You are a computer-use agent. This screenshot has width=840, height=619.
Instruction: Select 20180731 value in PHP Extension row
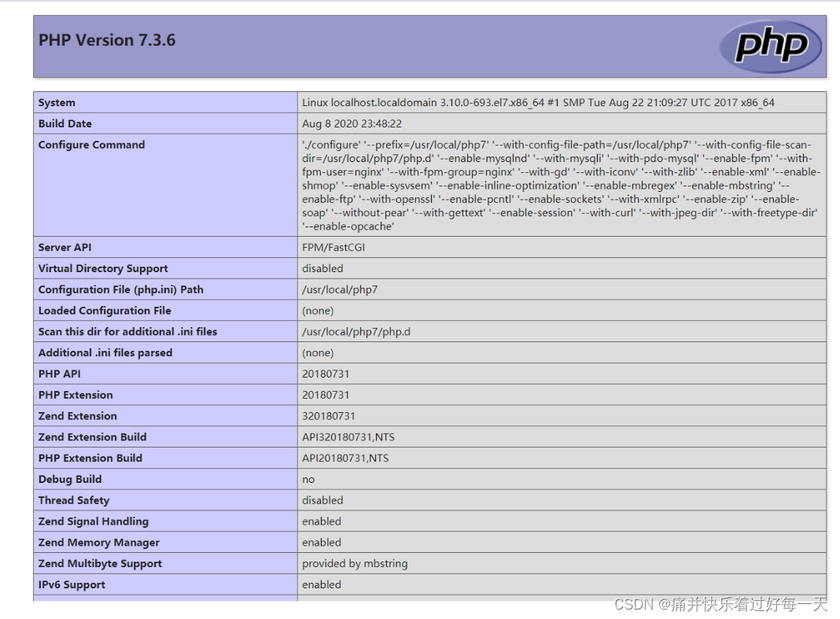[x=325, y=395]
